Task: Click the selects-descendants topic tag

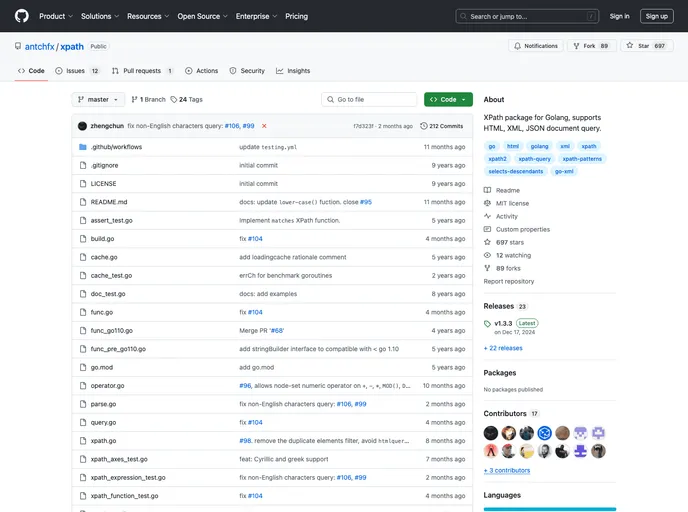Action: (x=516, y=171)
